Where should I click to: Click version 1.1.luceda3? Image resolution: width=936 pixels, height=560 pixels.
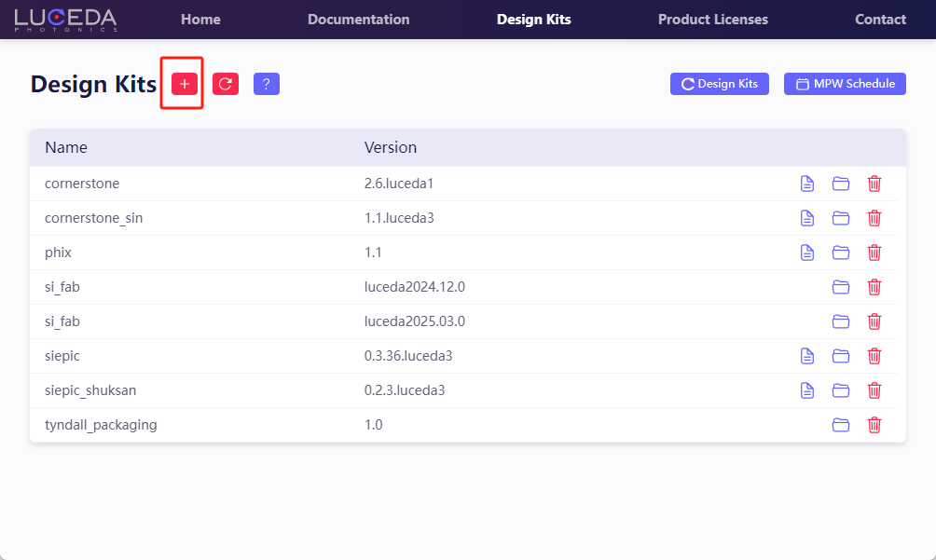(x=399, y=218)
